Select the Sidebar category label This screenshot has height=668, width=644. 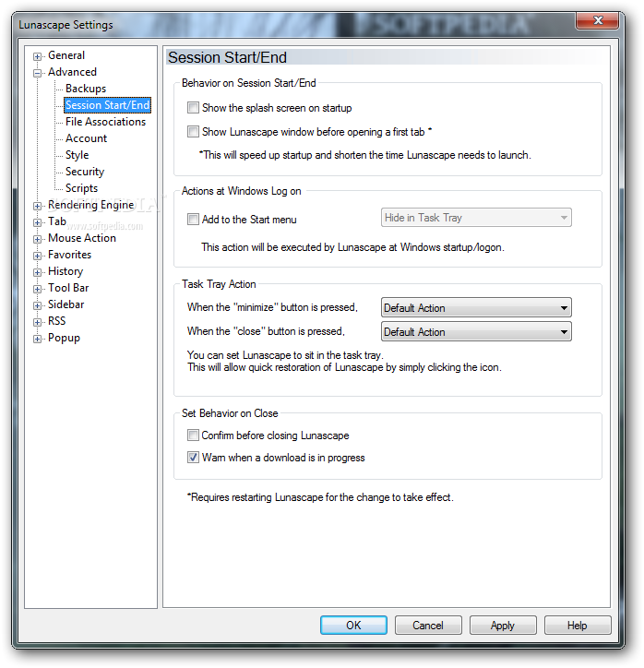pos(66,304)
